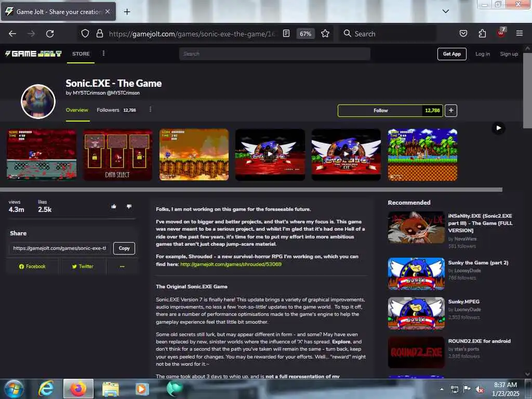Play the second Sonic.EXE title video
Image resolution: width=532 pixels, height=399 pixels.
pos(346,154)
